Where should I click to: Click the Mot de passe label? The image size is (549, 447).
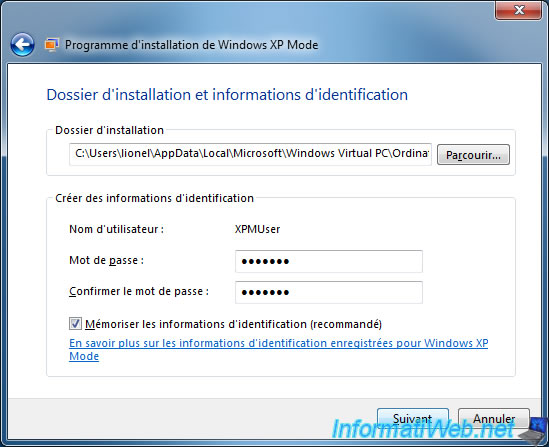click(x=106, y=260)
